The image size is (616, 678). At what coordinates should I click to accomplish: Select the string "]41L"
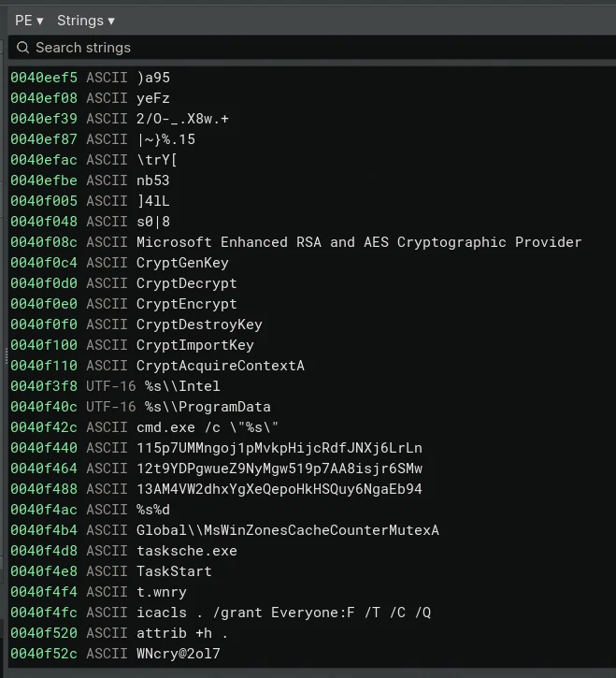(x=153, y=201)
